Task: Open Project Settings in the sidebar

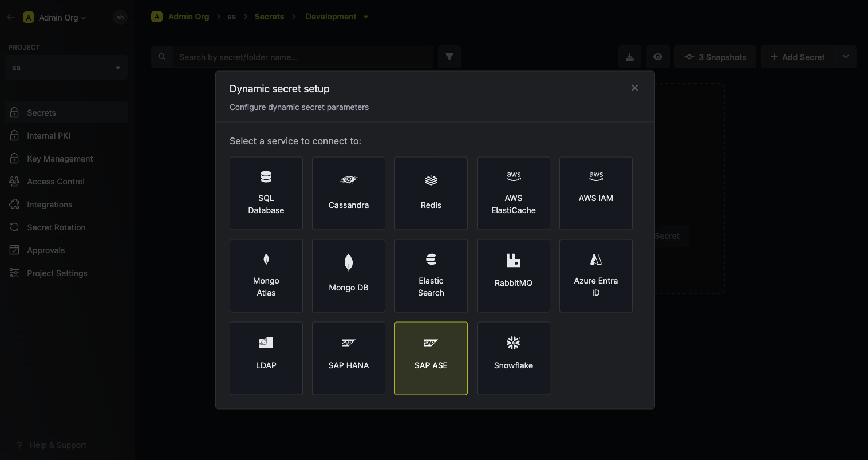Action: tap(66, 273)
